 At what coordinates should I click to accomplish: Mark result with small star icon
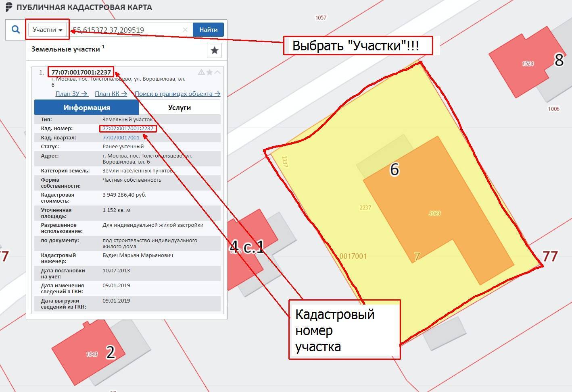[x=209, y=72]
